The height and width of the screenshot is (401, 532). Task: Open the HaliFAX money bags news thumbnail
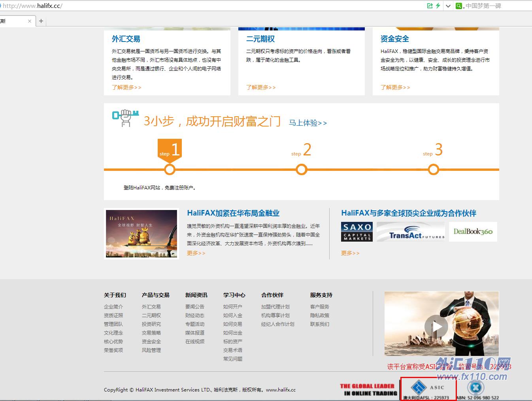click(x=141, y=234)
